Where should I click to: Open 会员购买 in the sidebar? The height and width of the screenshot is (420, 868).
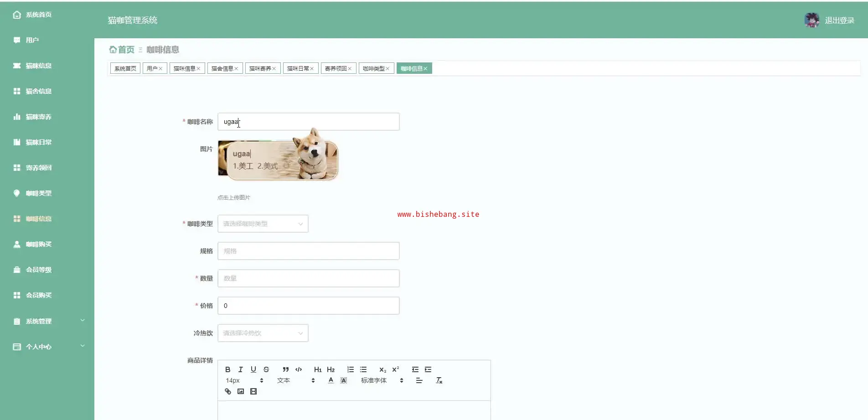pos(47,295)
